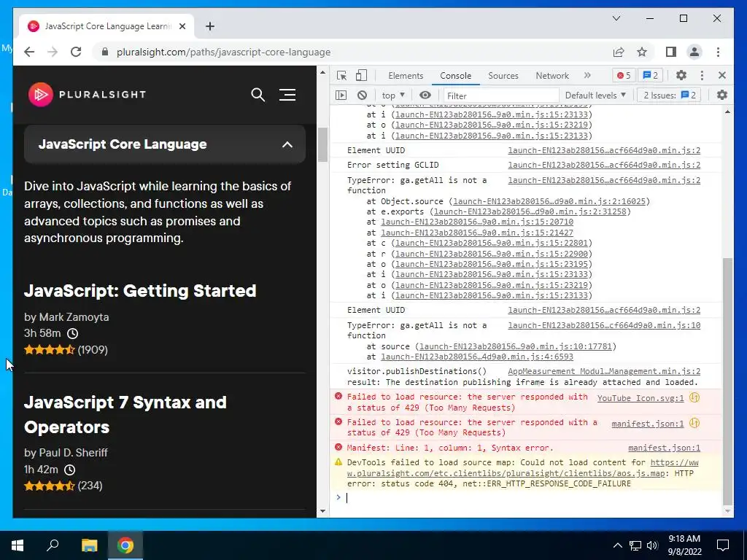Screen dimensions: 747x560
Task: Toggle the console sidebar icon
Action: 341,96
